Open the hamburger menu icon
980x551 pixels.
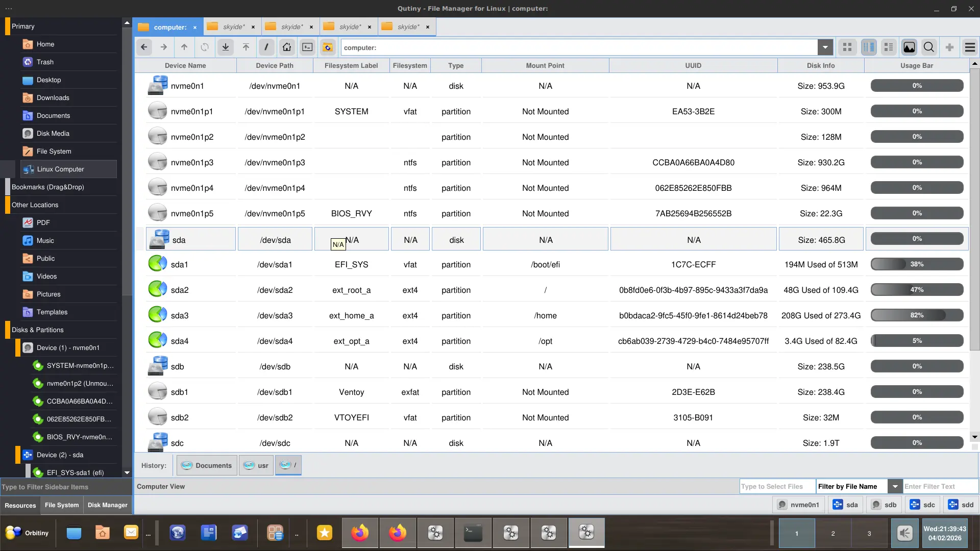click(970, 47)
